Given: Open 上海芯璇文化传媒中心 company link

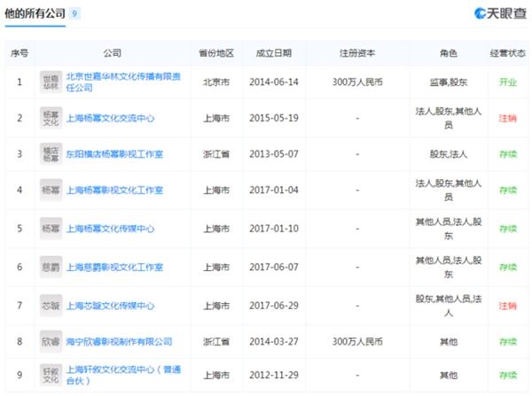Looking at the screenshot, I should 110,306.
